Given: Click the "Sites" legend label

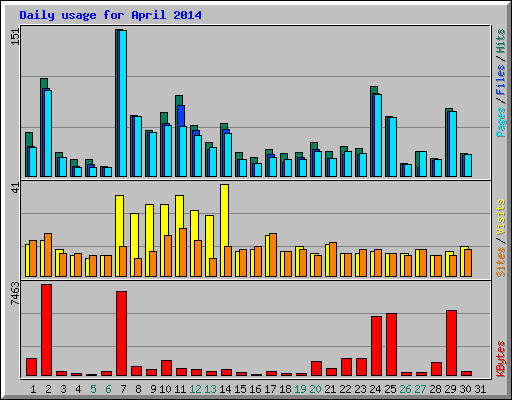Looking at the screenshot, I should 501,262.
